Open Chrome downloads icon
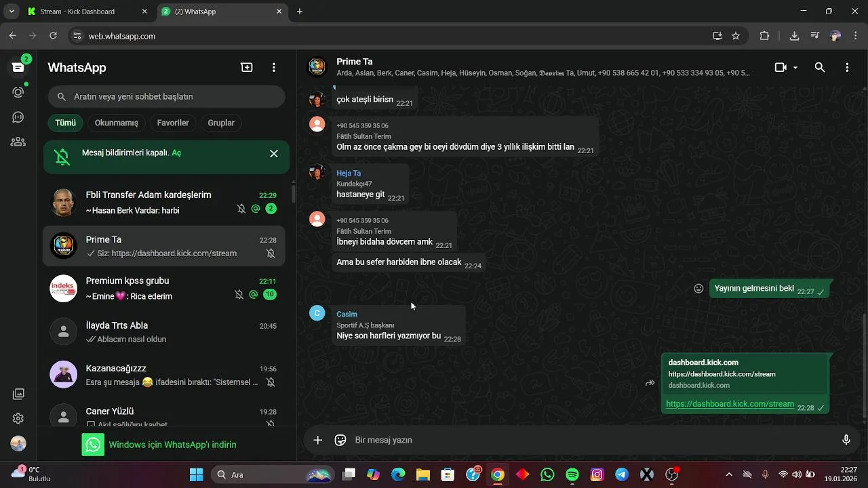Image resolution: width=868 pixels, height=488 pixels. [794, 36]
